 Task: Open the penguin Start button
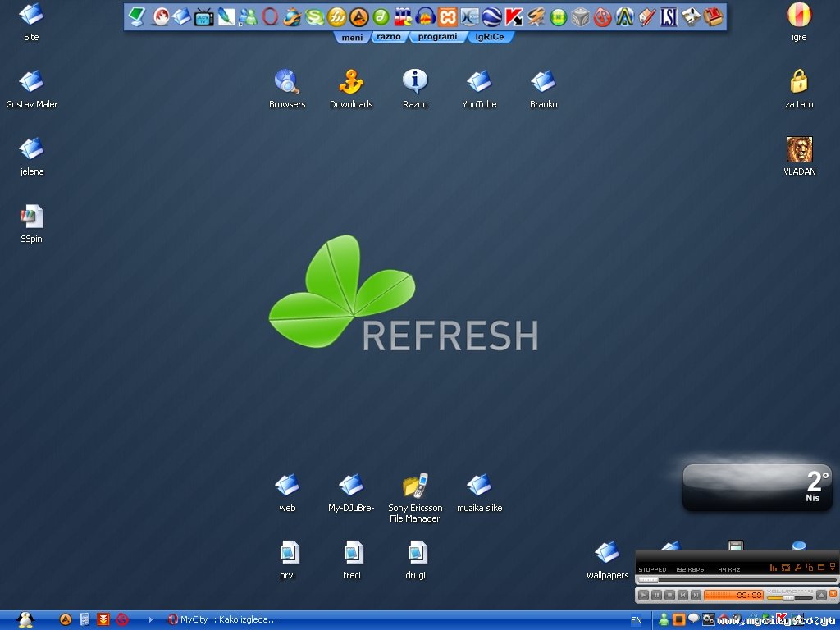25,620
